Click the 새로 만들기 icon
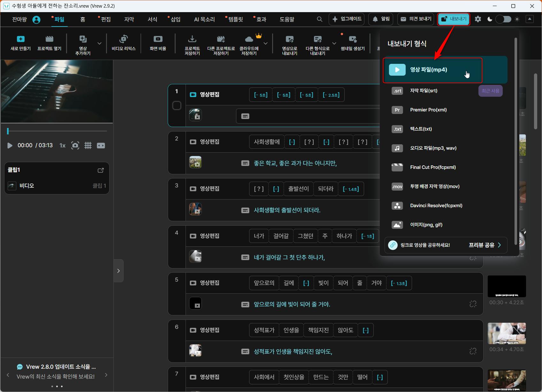 tap(21, 39)
